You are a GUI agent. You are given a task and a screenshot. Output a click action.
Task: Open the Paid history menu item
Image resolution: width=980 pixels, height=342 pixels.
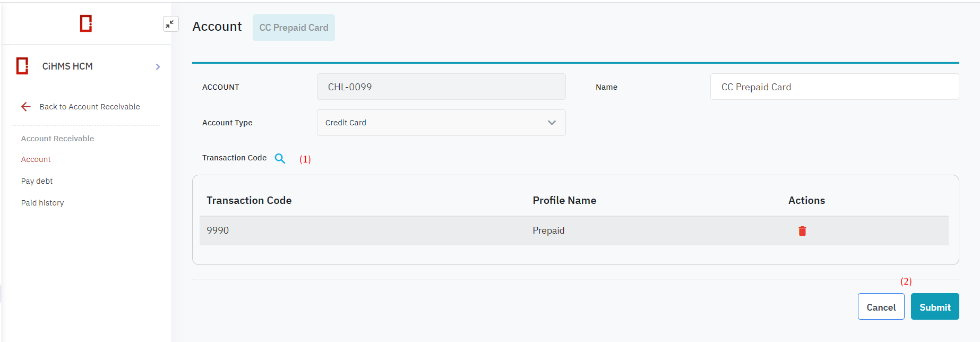pos(42,203)
